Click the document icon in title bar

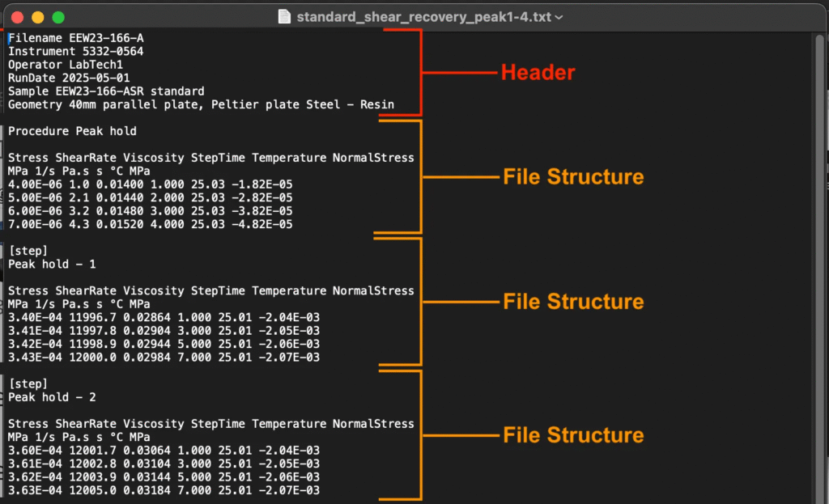point(283,16)
